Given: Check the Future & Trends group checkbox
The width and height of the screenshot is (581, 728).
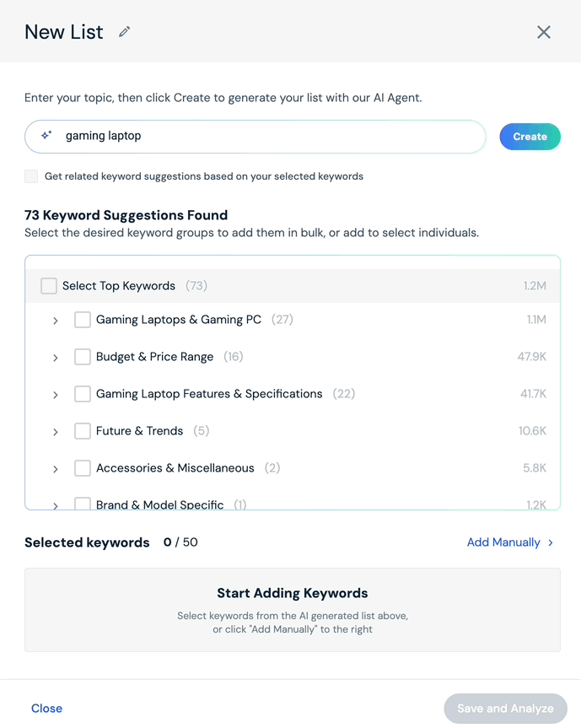Looking at the screenshot, I should (83, 431).
